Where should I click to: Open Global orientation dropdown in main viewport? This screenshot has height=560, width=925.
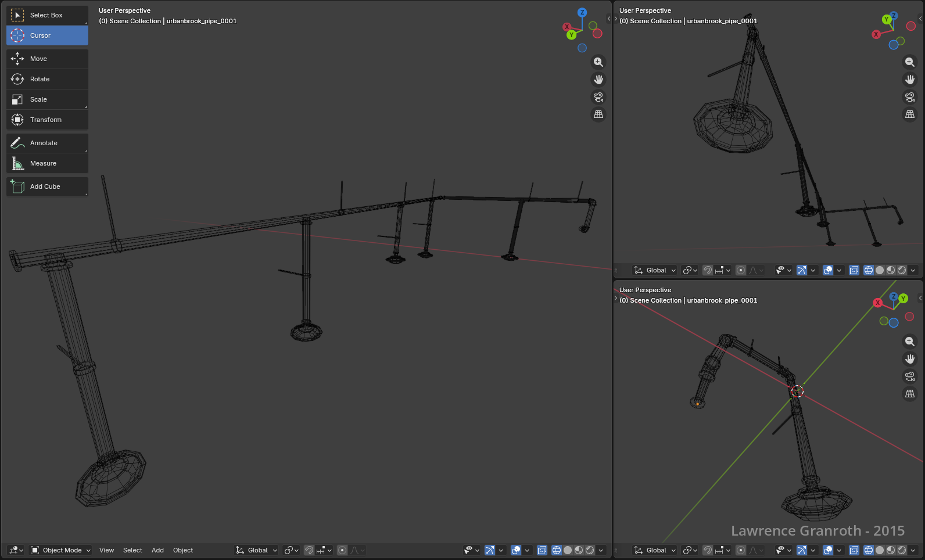257,550
